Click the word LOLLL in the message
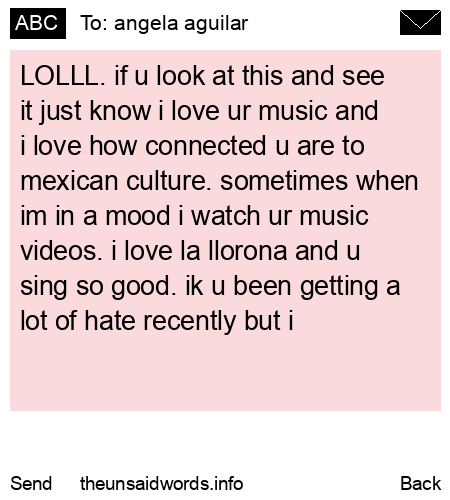 pos(60,76)
